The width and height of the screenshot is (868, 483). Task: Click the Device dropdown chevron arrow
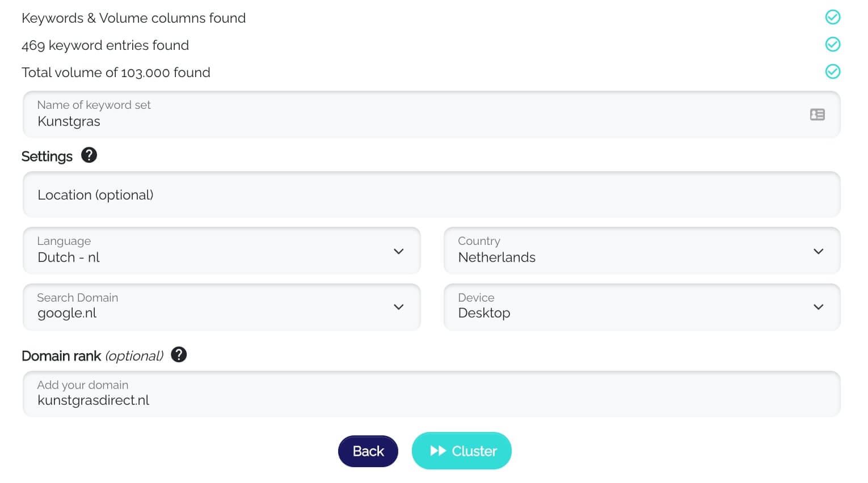click(x=818, y=307)
